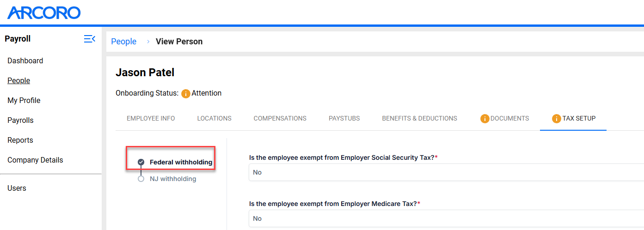This screenshot has width=644, height=230.
Task: Go to the Benefits & Deductions tab
Action: pos(419,118)
